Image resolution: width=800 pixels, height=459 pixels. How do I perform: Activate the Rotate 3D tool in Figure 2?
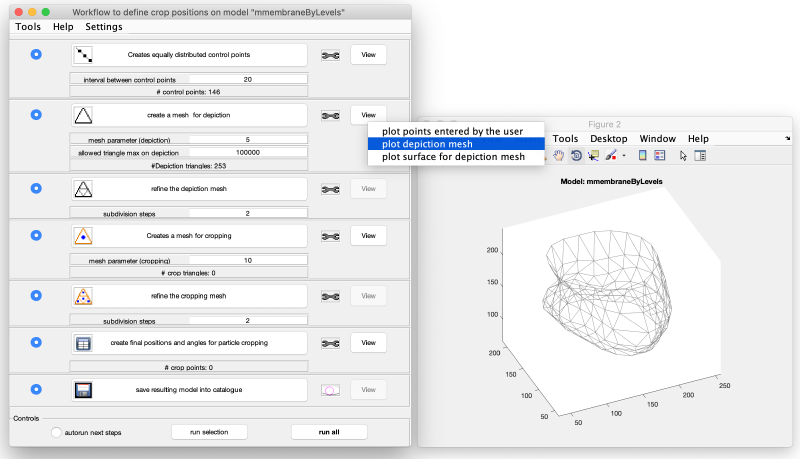[576, 156]
